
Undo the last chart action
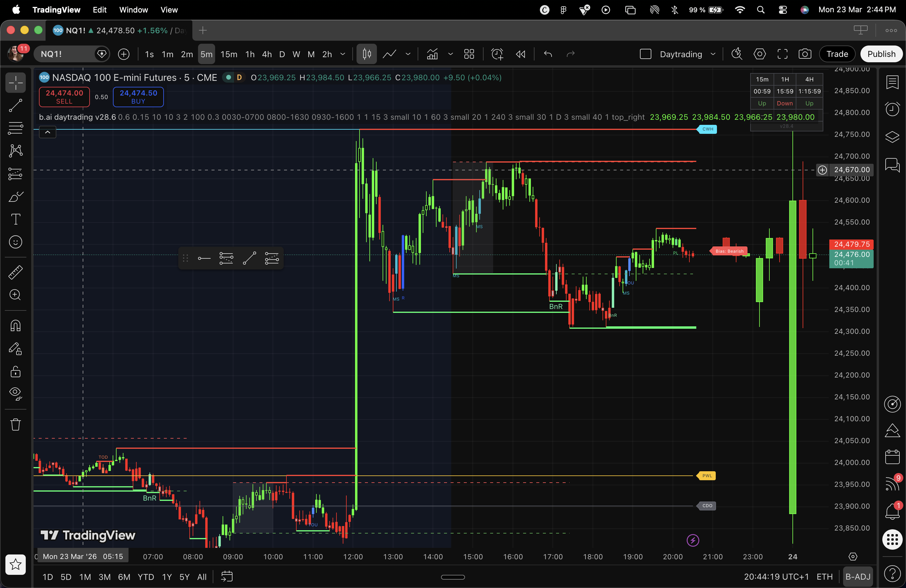tap(548, 54)
